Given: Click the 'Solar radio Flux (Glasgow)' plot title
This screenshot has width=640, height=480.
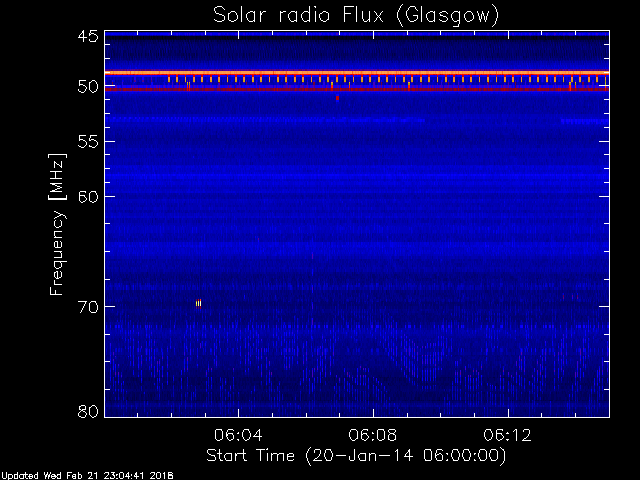Looking at the screenshot, I should [x=356, y=15].
